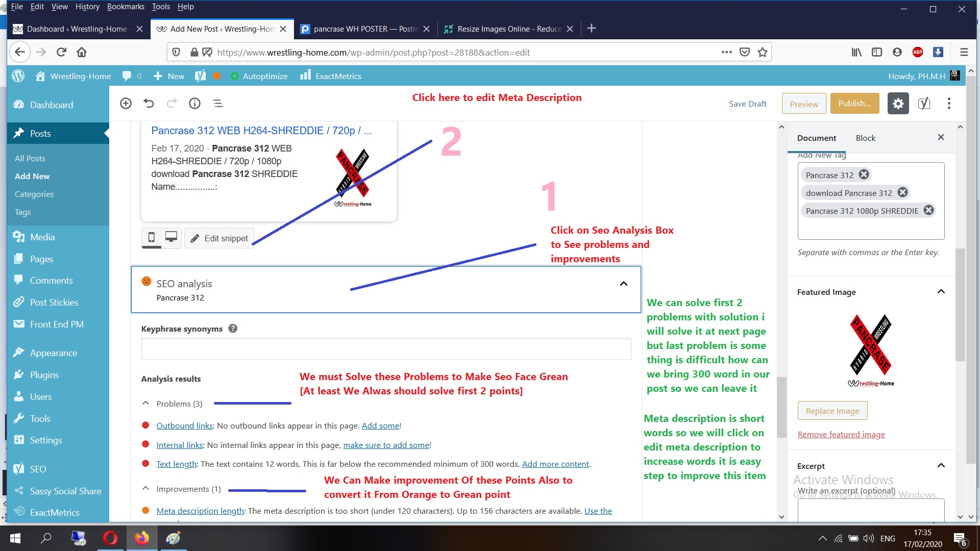Open Windows Start menu
980x551 pixels.
(15, 538)
